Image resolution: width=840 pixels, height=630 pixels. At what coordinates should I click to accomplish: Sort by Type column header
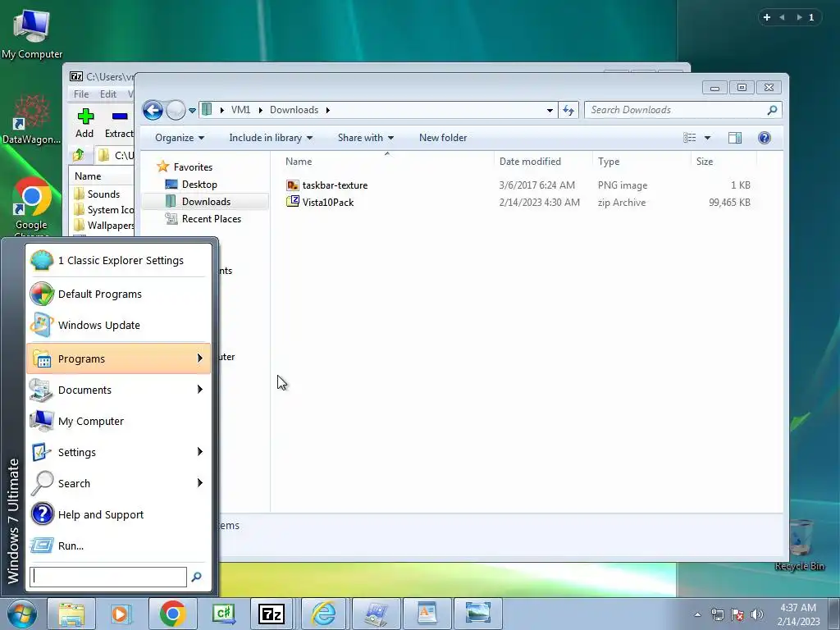pyautogui.click(x=641, y=162)
